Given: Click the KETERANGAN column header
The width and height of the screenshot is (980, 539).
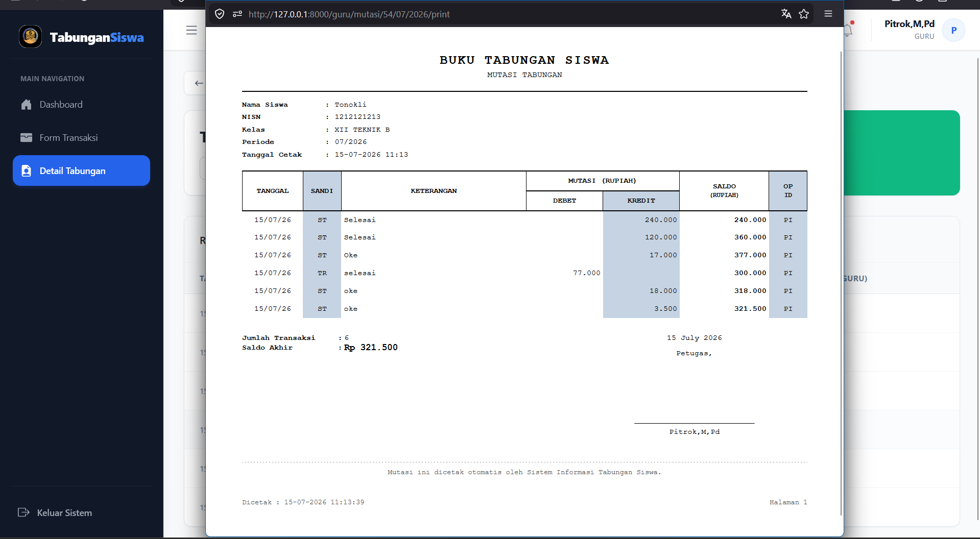Looking at the screenshot, I should (434, 191).
